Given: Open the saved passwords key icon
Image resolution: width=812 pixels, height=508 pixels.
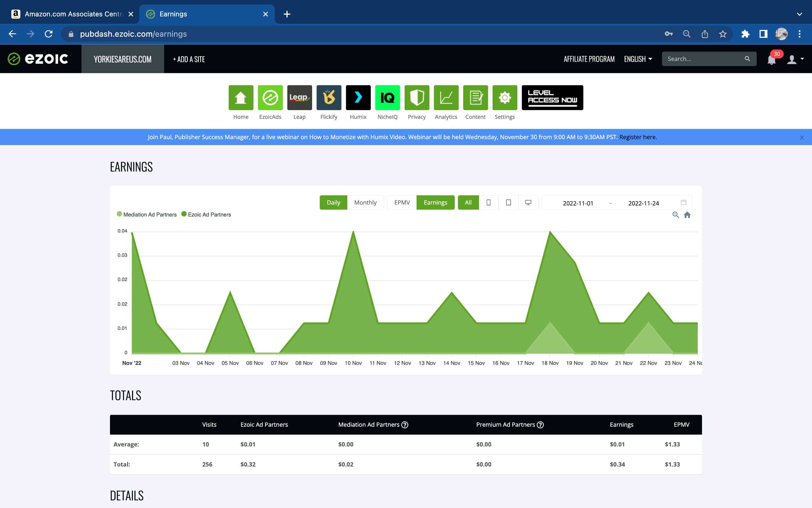Looking at the screenshot, I should coord(668,34).
